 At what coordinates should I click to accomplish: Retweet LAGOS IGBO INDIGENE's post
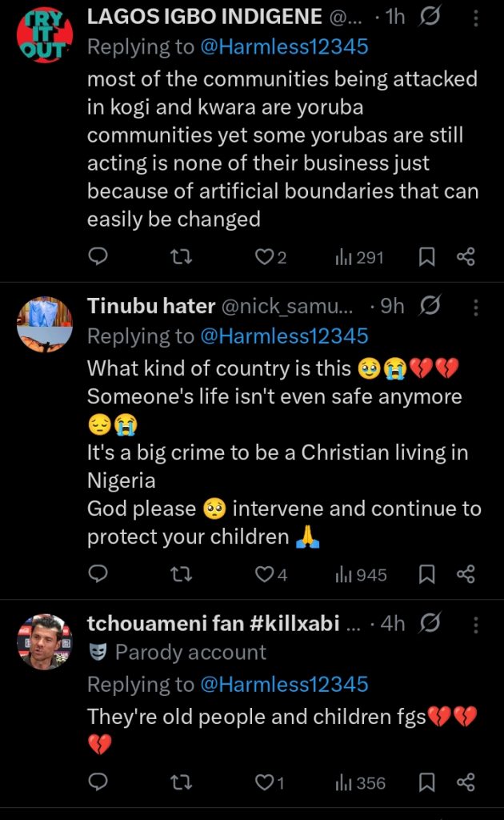coord(185,257)
